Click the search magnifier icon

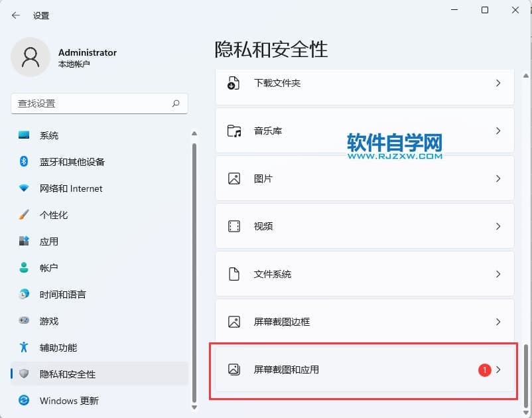pos(176,104)
